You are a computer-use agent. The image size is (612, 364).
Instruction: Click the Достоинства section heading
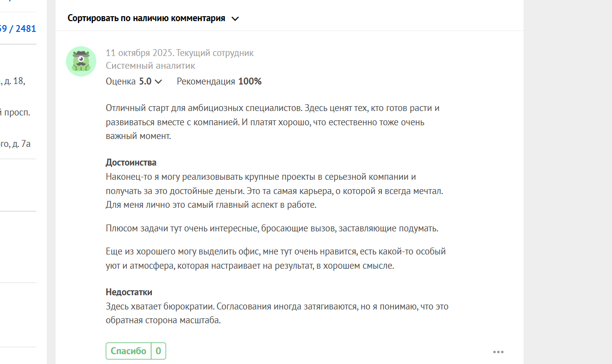tap(131, 163)
